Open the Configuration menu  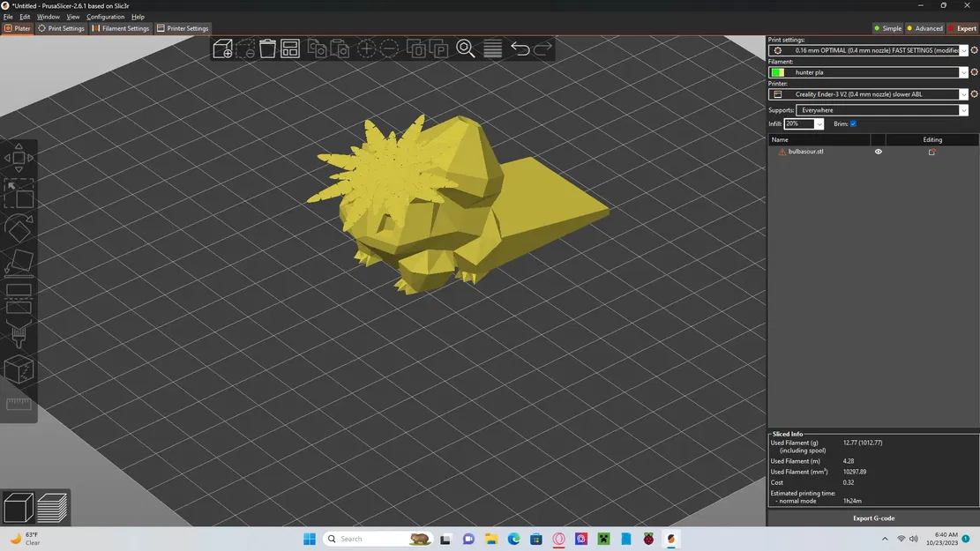pyautogui.click(x=105, y=17)
